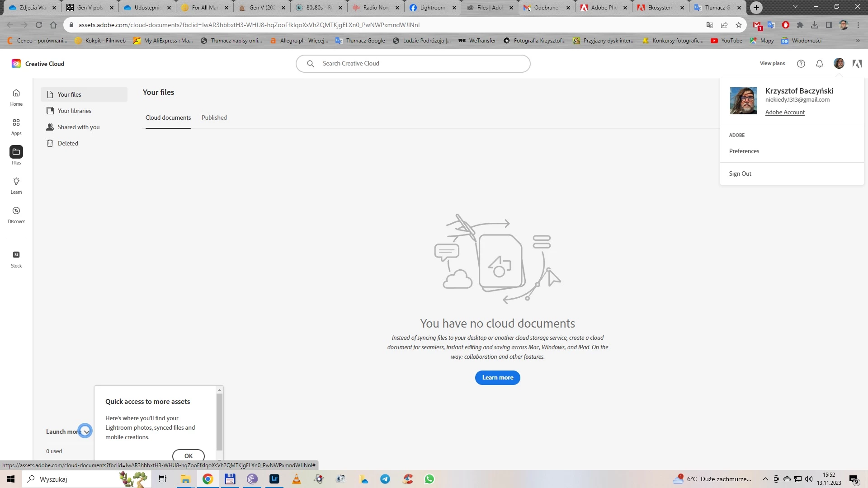Open Shared with you in sidebar

click(x=79, y=127)
